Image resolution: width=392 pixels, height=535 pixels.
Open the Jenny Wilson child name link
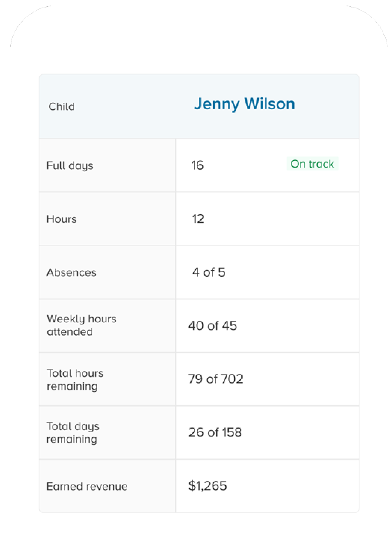pos(244,104)
